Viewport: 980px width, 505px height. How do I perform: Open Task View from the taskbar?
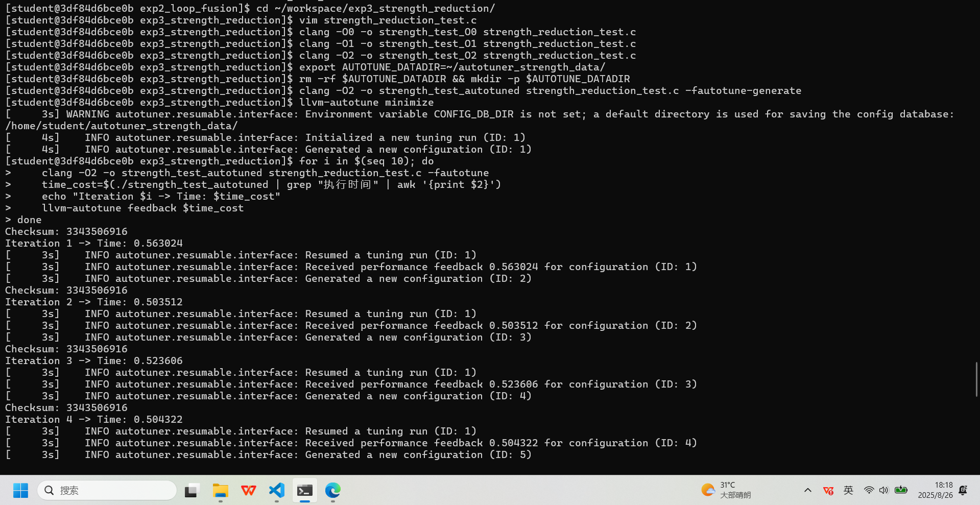point(192,491)
